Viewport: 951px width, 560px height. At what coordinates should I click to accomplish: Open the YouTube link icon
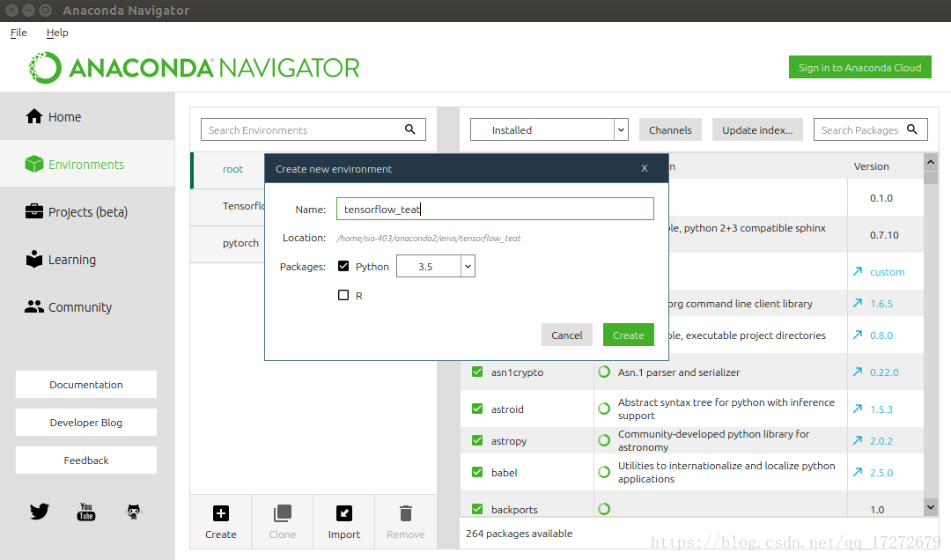pos(86,512)
